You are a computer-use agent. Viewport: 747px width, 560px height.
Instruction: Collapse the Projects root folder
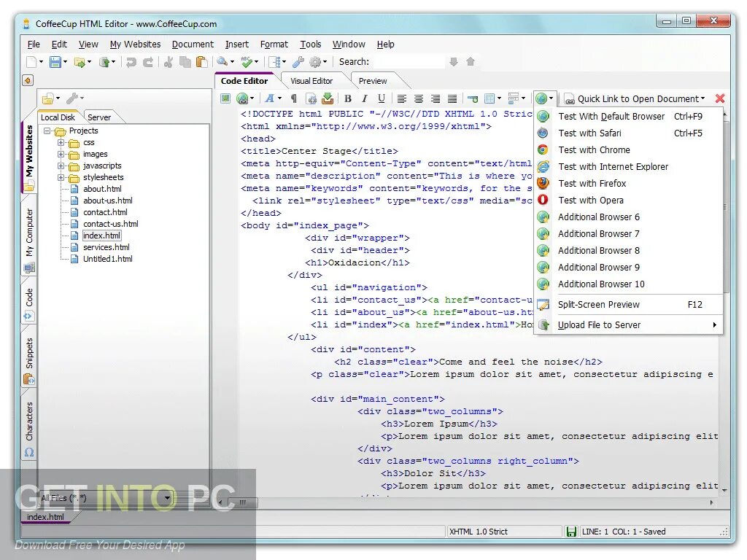point(47,131)
